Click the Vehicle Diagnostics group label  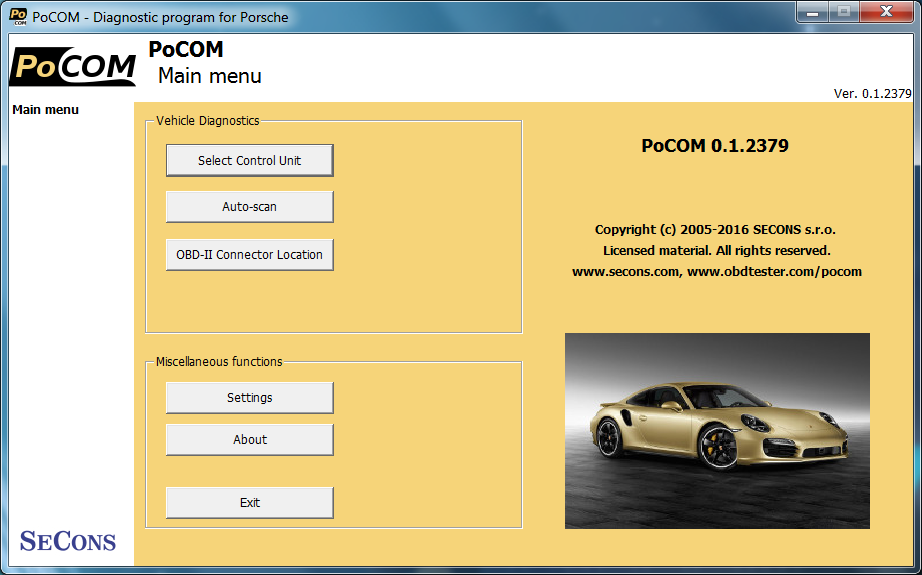208,121
